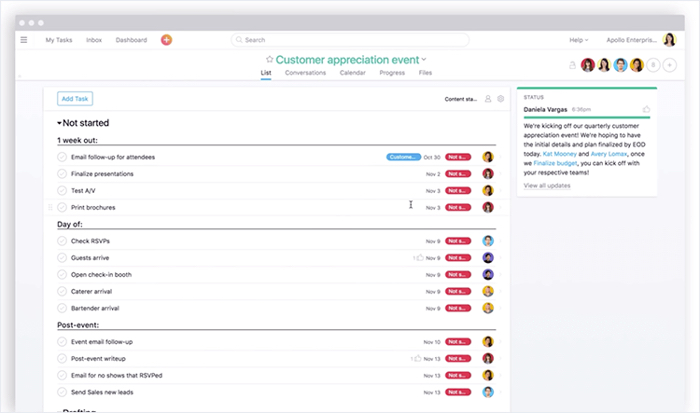The image size is (700, 413).
Task: Open assignee avatar on Event email follow-up
Action: click(x=488, y=342)
